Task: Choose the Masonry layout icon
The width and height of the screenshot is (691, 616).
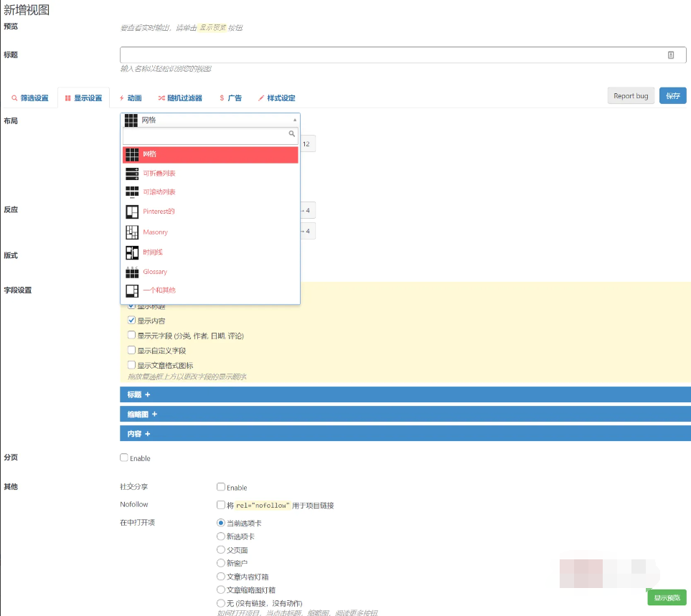Action: pos(132,232)
